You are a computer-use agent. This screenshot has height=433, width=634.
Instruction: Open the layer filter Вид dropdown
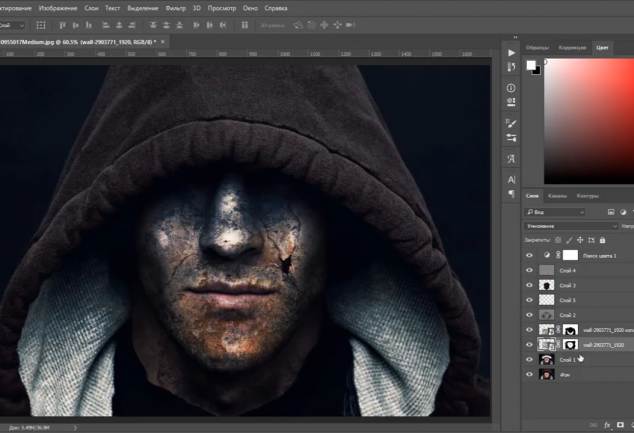(x=555, y=212)
